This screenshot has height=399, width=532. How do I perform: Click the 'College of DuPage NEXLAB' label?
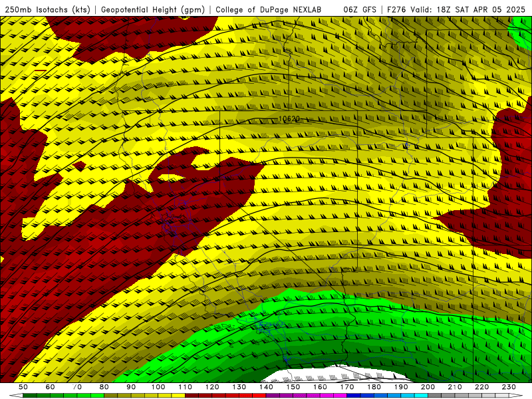click(x=269, y=10)
